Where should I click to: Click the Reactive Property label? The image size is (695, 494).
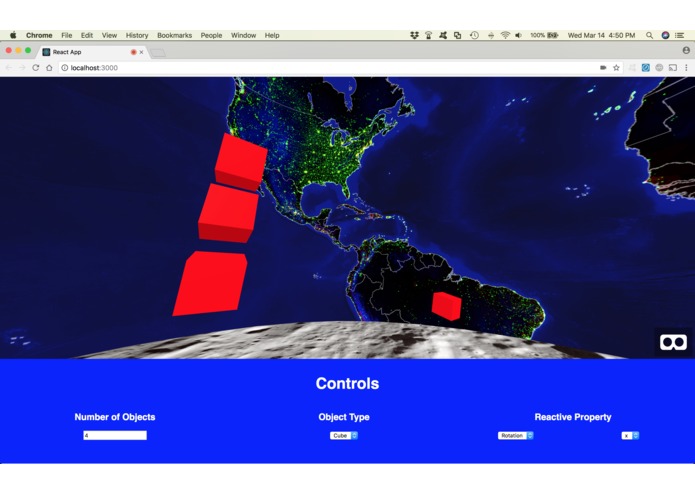(573, 417)
